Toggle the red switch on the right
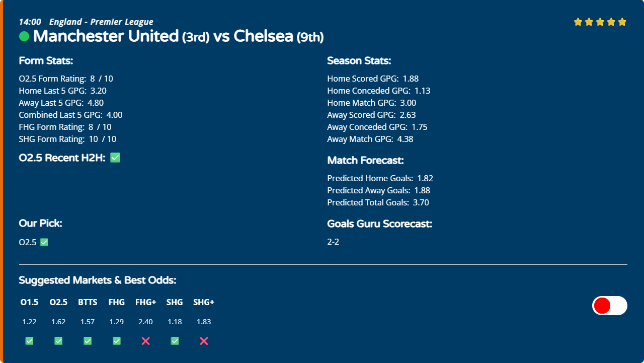 tap(610, 306)
